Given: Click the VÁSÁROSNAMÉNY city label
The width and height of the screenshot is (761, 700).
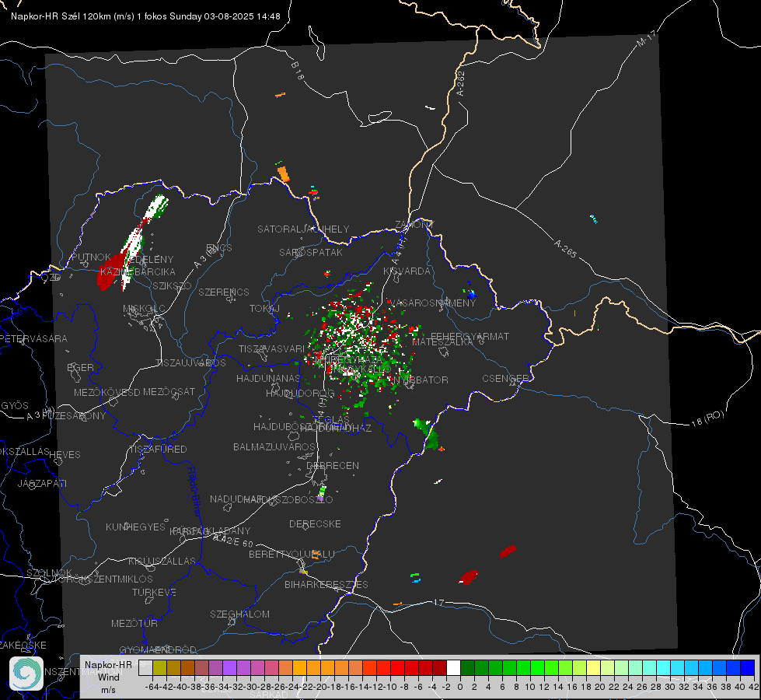Looking at the screenshot, I should coord(432,303).
